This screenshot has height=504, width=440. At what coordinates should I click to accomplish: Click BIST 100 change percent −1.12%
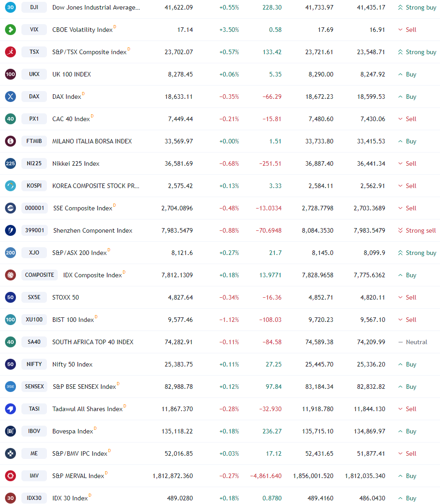click(229, 320)
